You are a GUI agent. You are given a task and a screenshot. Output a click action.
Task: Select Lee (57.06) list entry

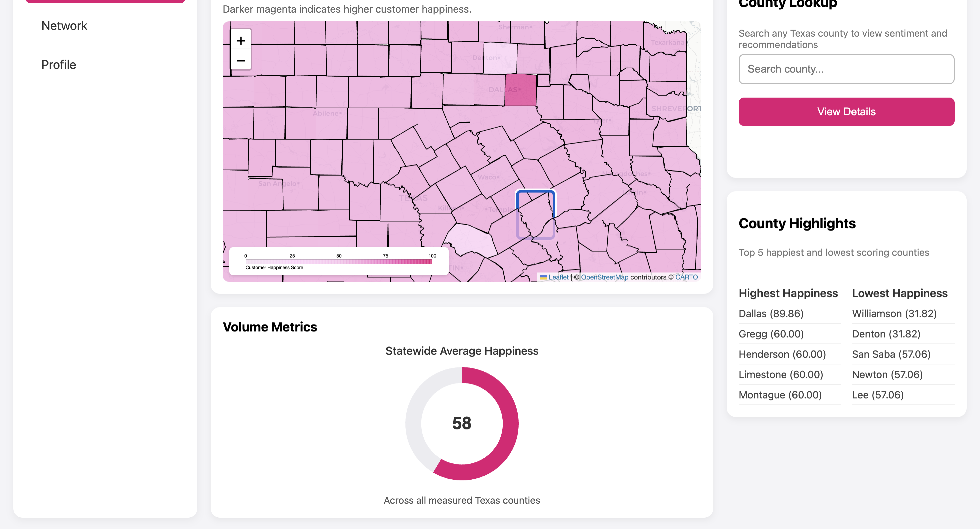[x=877, y=395]
